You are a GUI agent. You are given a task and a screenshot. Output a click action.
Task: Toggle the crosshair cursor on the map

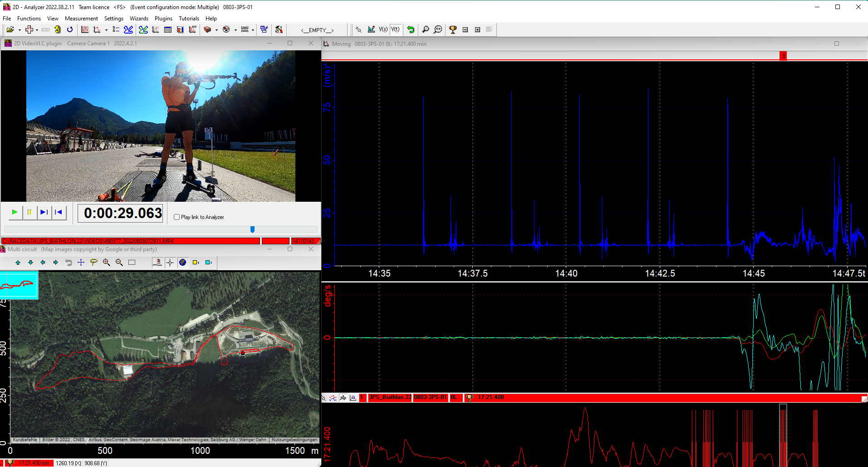170,263
